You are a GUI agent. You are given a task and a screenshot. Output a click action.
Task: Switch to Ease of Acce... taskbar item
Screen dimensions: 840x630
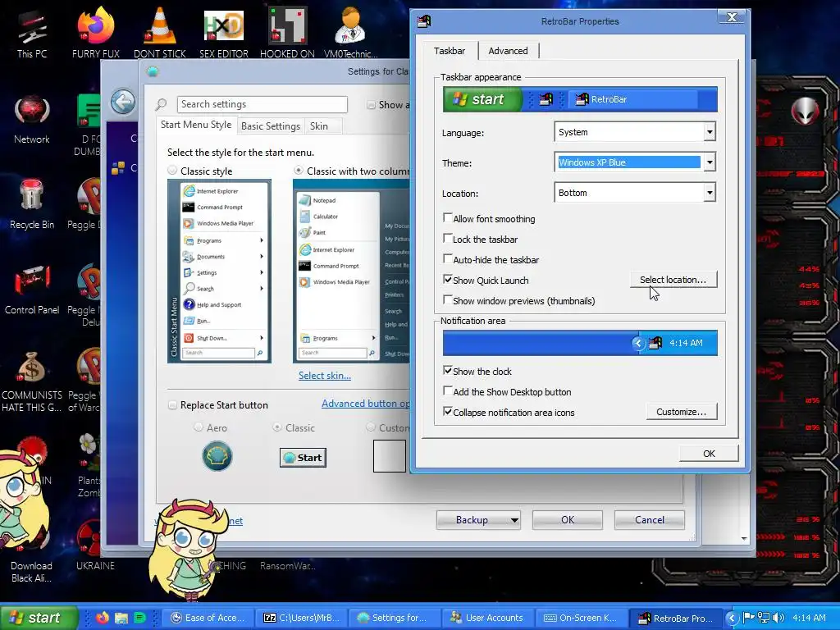pyautogui.click(x=208, y=618)
